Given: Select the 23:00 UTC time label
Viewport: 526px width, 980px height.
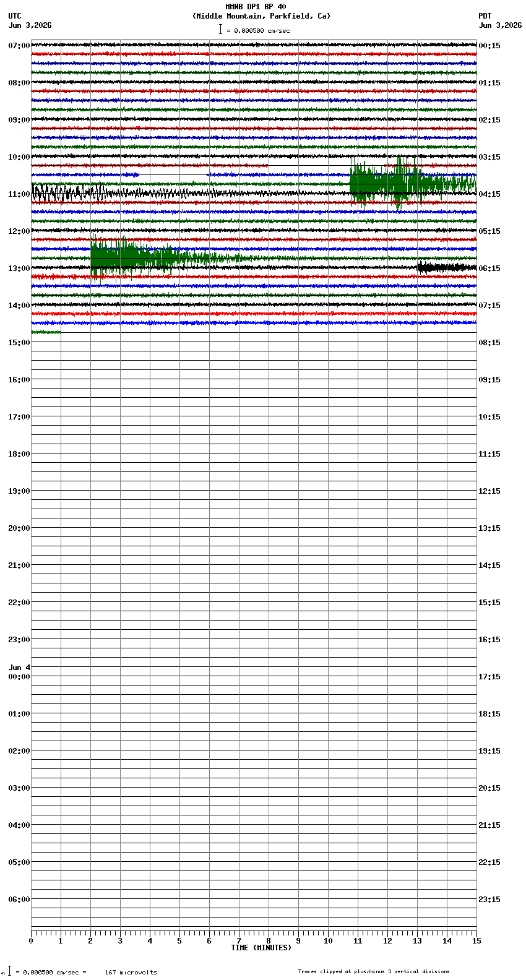Looking at the screenshot, I should pyautogui.click(x=19, y=640).
